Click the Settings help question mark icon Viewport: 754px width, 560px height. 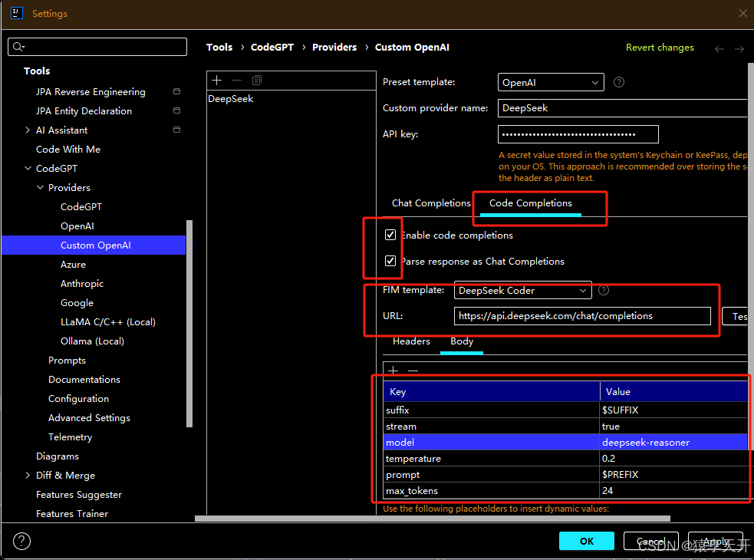tap(22, 541)
